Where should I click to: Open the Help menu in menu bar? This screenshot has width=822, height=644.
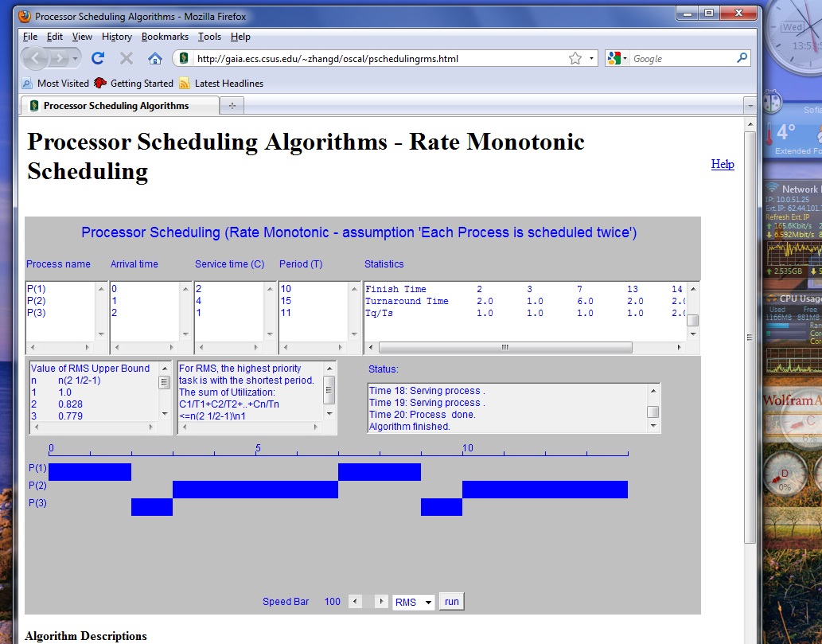pyautogui.click(x=240, y=37)
